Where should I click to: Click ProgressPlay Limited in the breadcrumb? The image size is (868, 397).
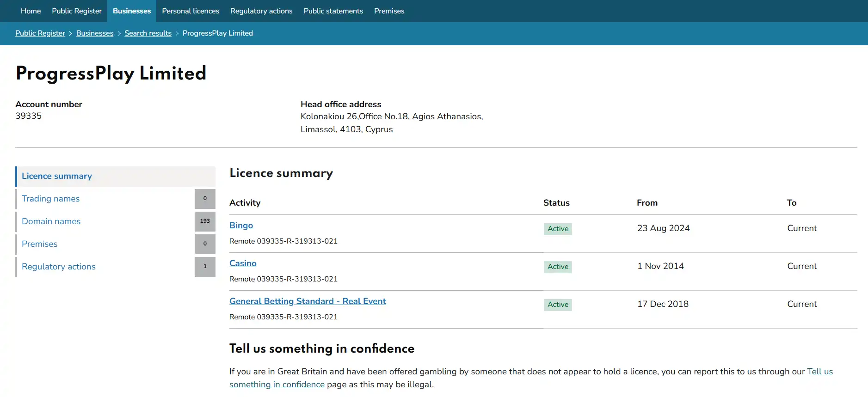(x=218, y=33)
